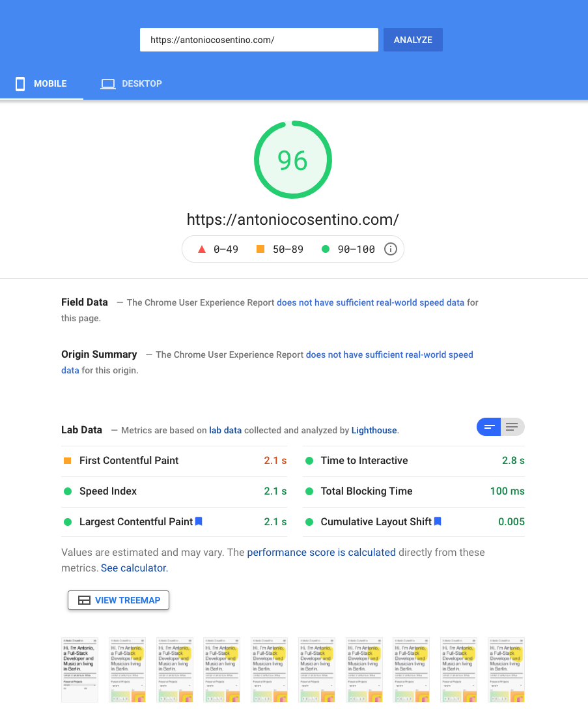Click the desktop laptop icon

107,83
